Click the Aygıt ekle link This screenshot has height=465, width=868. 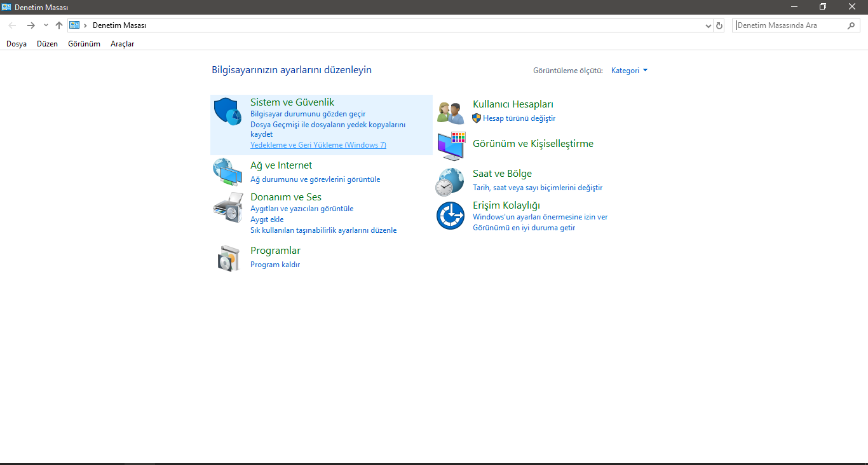[267, 219]
